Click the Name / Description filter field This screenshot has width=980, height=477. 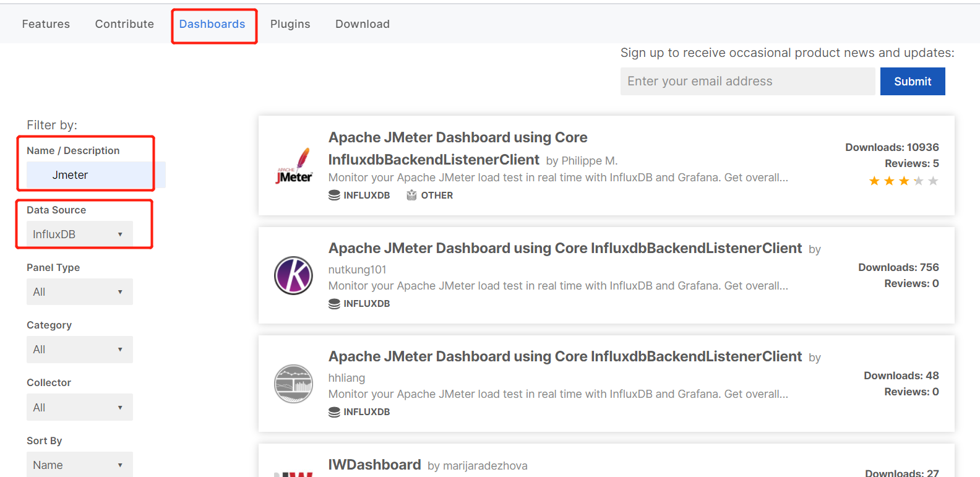(x=96, y=175)
